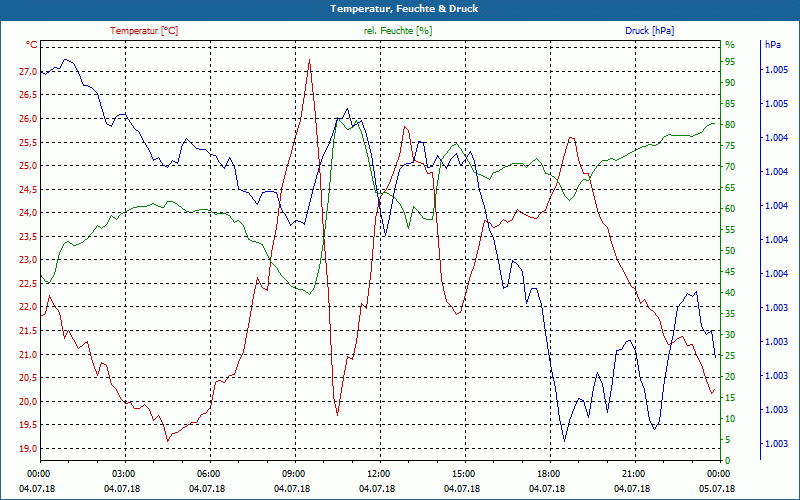
Task: Click the °C unit label on temperature axis
Action: pos(32,45)
